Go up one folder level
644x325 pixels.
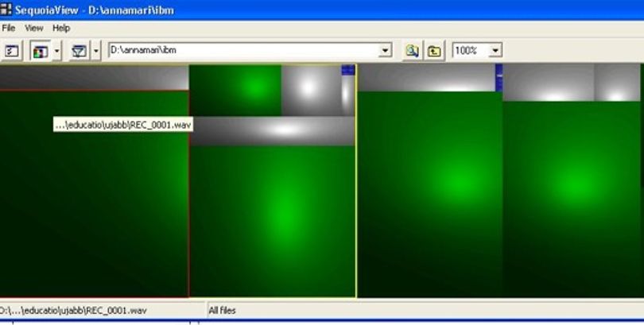point(434,51)
